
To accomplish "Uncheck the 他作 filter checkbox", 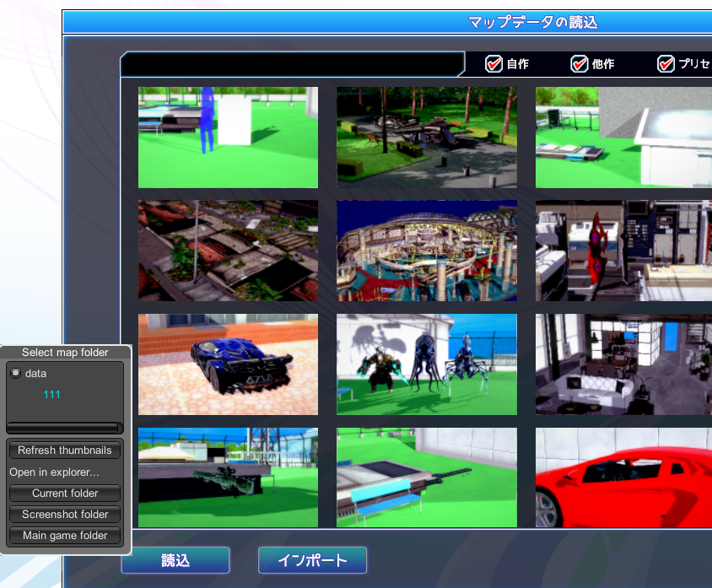I will [580, 64].
